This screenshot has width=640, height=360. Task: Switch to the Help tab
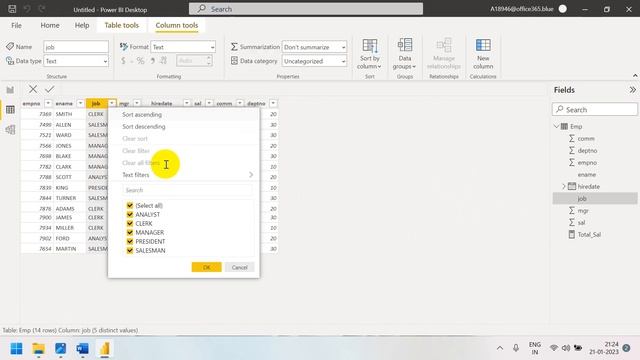[x=82, y=25]
